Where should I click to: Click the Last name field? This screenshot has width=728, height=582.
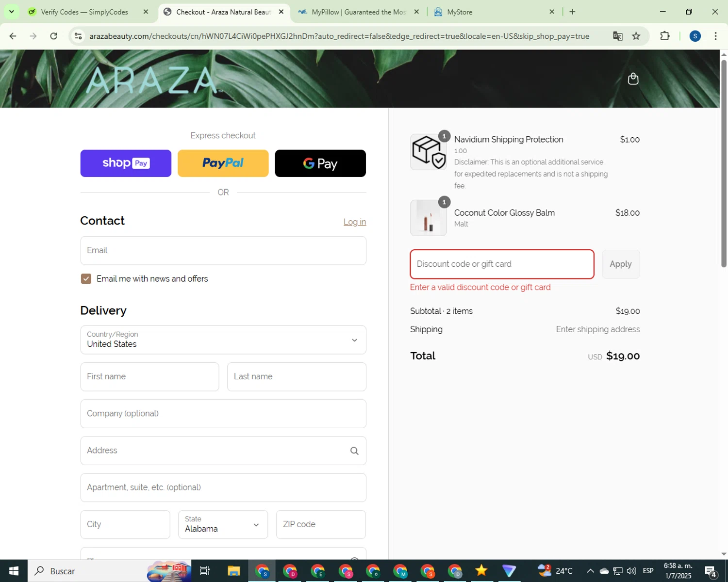click(x=297, y=377)
